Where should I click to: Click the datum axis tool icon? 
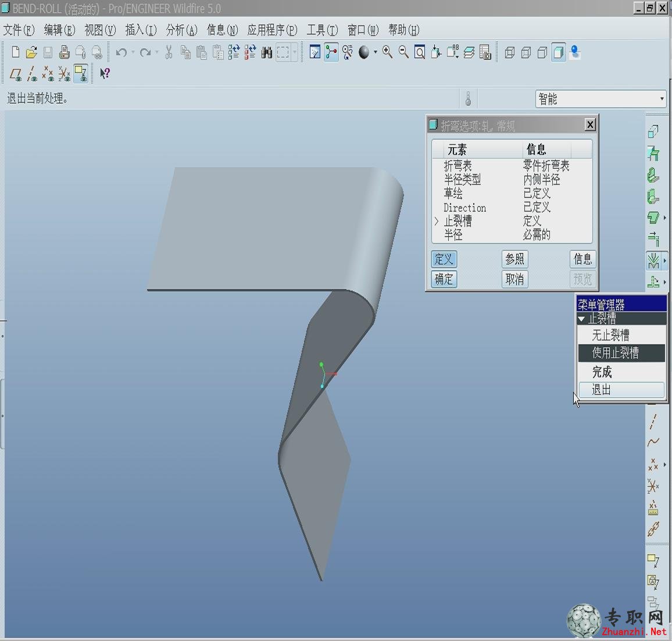653,422
